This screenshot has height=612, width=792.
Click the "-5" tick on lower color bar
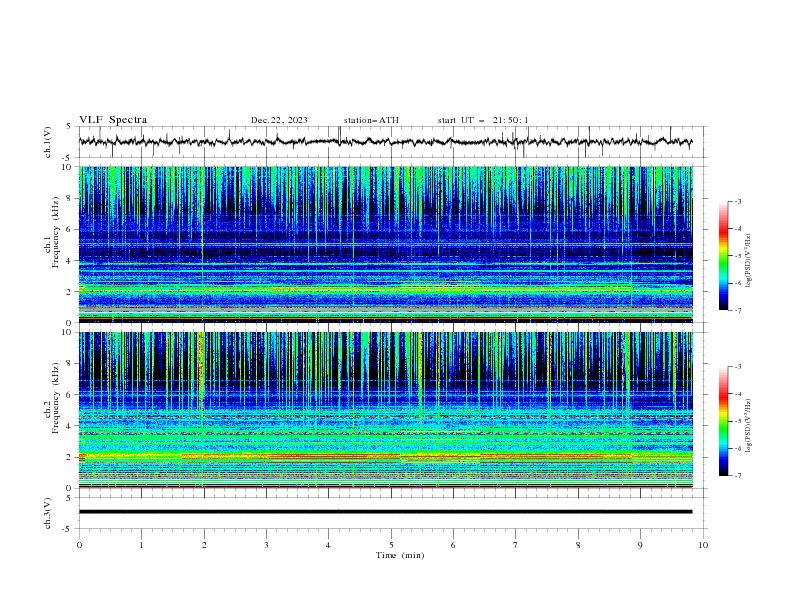(x=737, y=421)
